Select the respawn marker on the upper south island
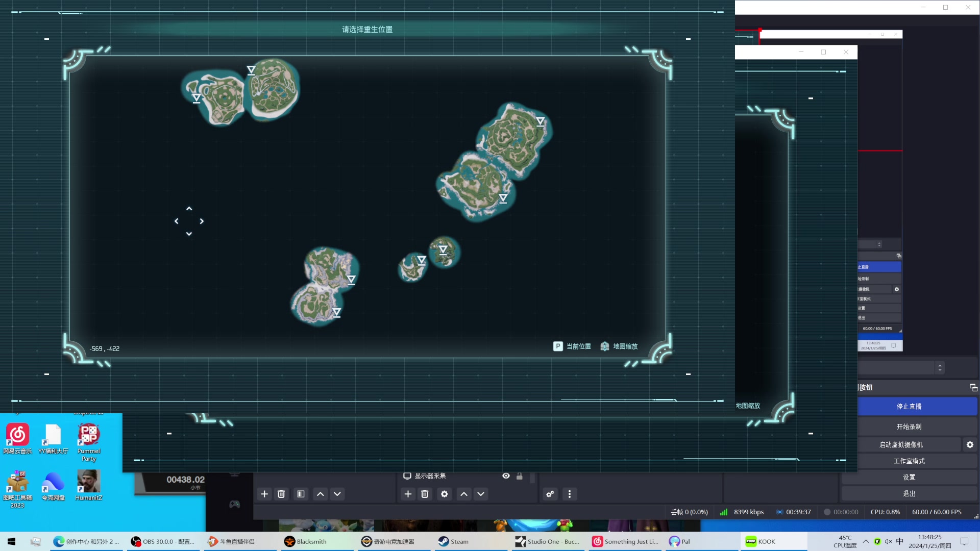980x551 pixels. 351,280
